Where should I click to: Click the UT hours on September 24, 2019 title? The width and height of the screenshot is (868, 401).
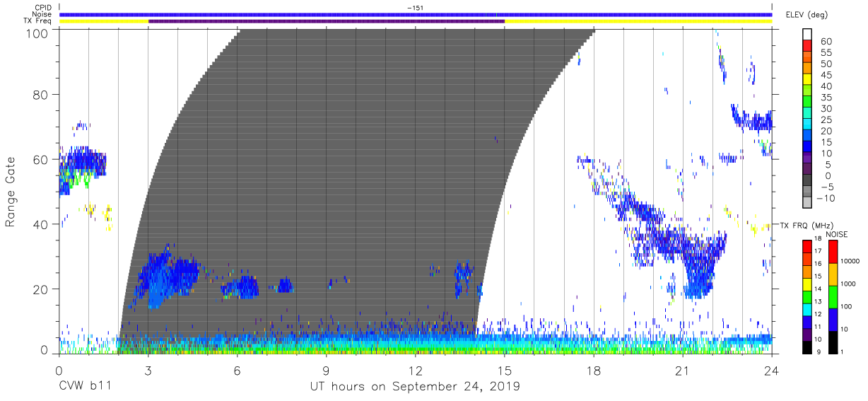pyautogui.click(x=415, y=387)
